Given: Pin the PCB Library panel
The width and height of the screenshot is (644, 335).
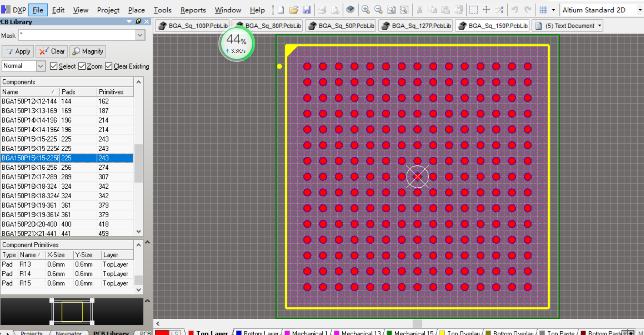Looking at the screenshot, I should (139, 21).
